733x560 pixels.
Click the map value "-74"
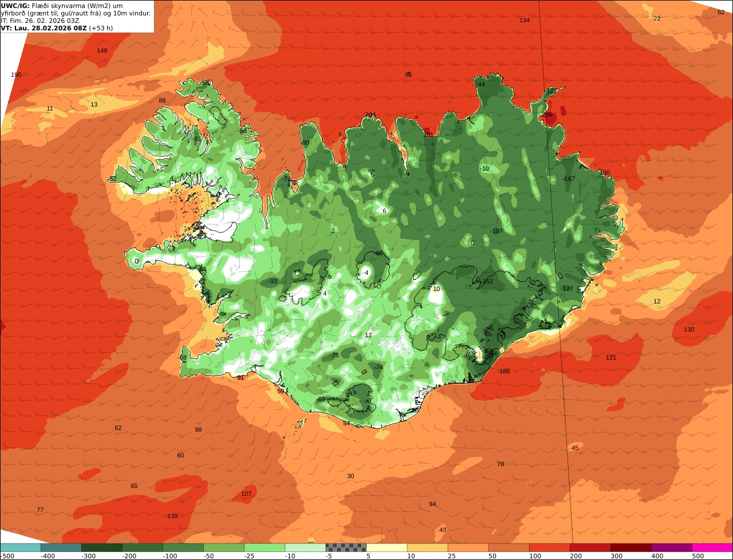(x=379, y=368)
